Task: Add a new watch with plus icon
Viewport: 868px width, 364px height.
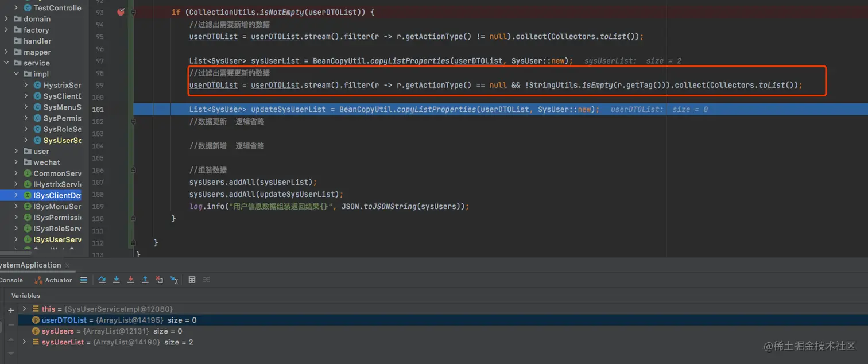Action: (x=10, y=310)
